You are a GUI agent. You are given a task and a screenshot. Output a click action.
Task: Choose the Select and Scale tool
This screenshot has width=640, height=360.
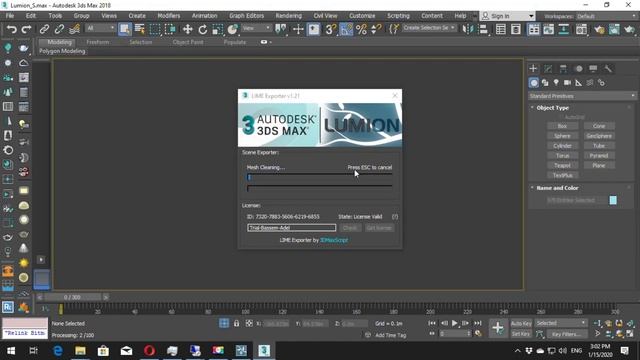click(x=217, y=29)
